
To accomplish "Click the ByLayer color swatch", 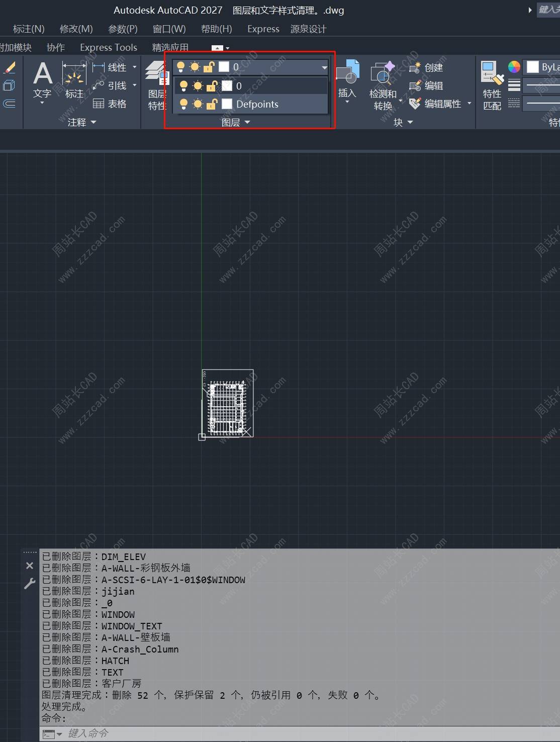I will pos(533,67).
